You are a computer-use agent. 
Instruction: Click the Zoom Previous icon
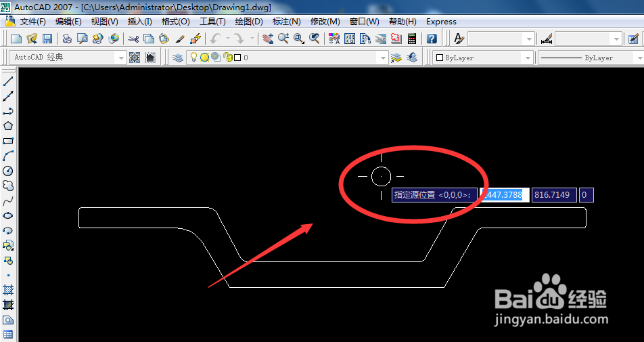(315, 39)
